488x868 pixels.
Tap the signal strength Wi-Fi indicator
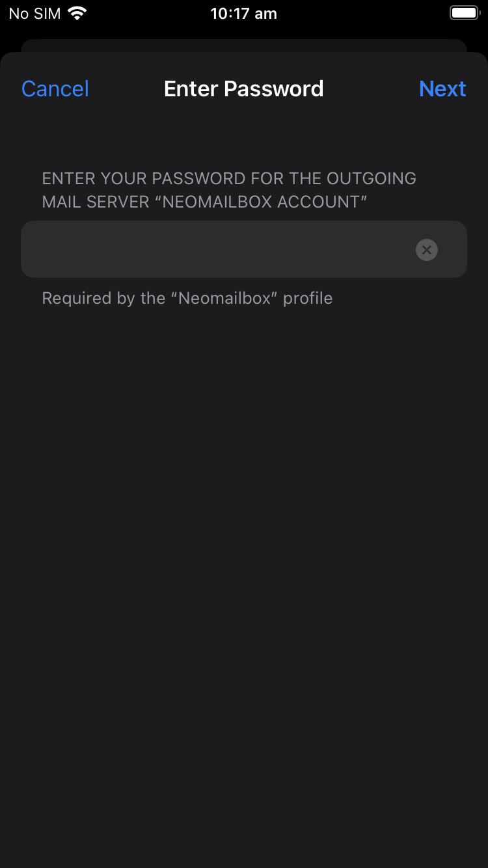click(x=77, y=13)
